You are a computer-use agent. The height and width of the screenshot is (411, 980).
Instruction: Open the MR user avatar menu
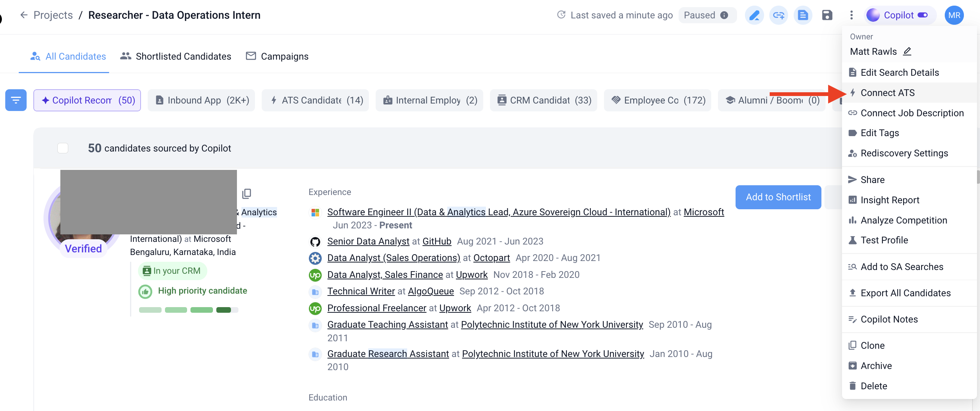954,15
